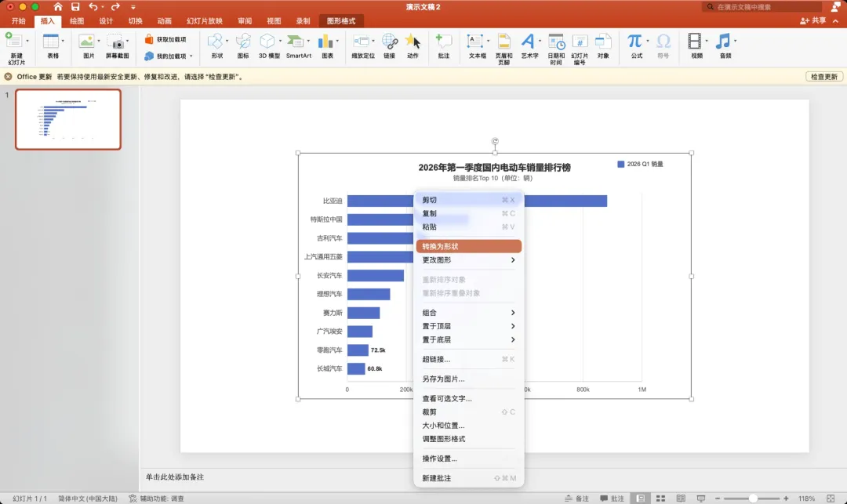Click the 图表 chart icon
The height and width of the screenshot is (504, 847).
[x=327, y=46]
